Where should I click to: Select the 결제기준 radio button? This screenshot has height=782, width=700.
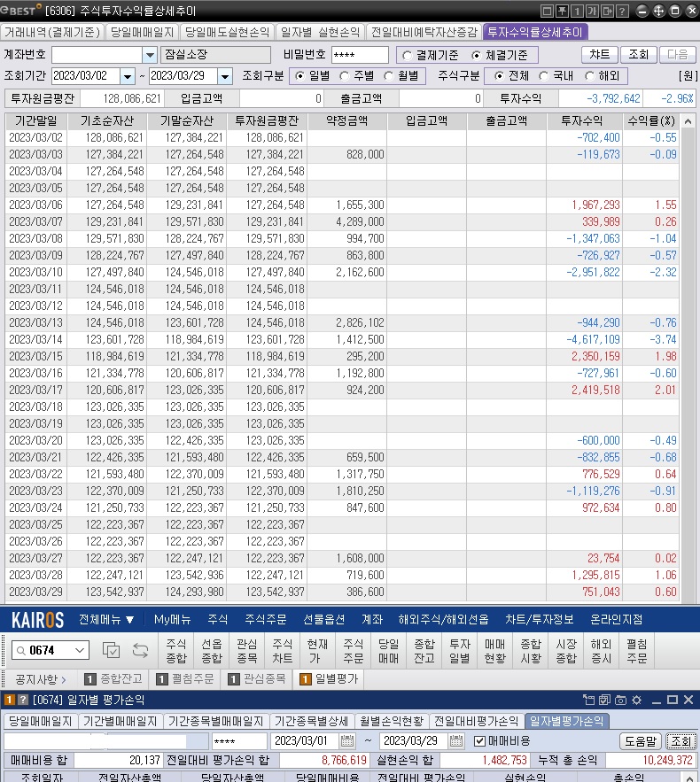pos(407,55)
